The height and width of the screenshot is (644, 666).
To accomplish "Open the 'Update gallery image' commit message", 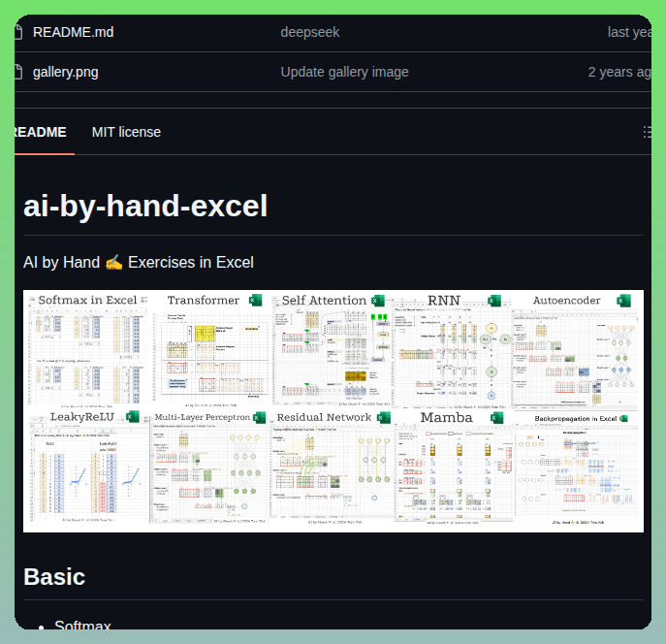I will 344,72.
